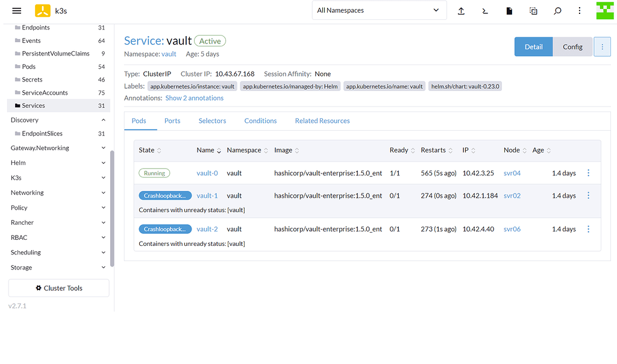Click the green Rancher user avatar
This screenshot has height=364, width=617.
tap(605, 10)
